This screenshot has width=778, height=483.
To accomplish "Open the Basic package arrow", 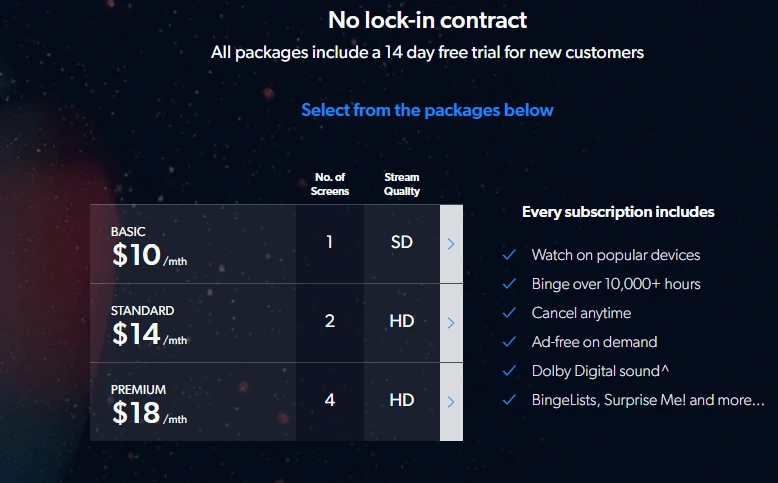I will pyautogui.click(x=451, y=244).
